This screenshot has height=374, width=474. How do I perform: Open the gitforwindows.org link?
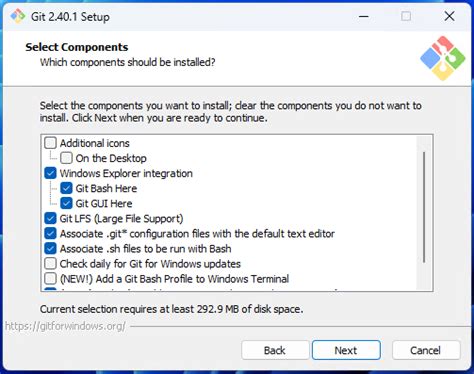click(x=66, y=326)
